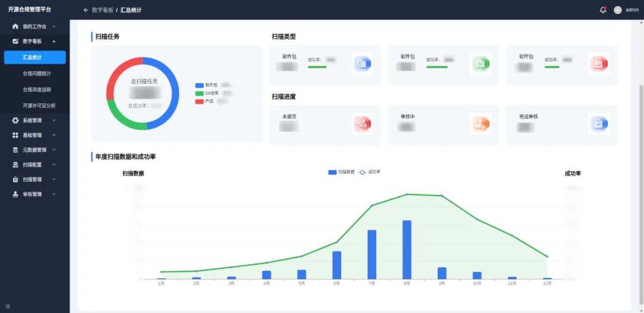Screen dimensions: 644x313
Task: Click the four-square icon beside 基础管理
Action: click(16, 135)
